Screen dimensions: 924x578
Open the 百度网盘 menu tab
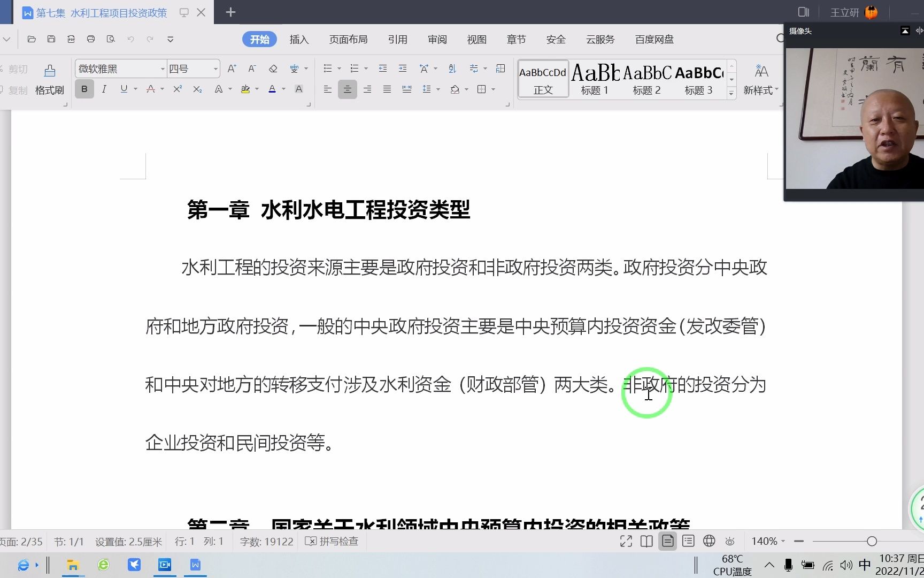(653, 39)
